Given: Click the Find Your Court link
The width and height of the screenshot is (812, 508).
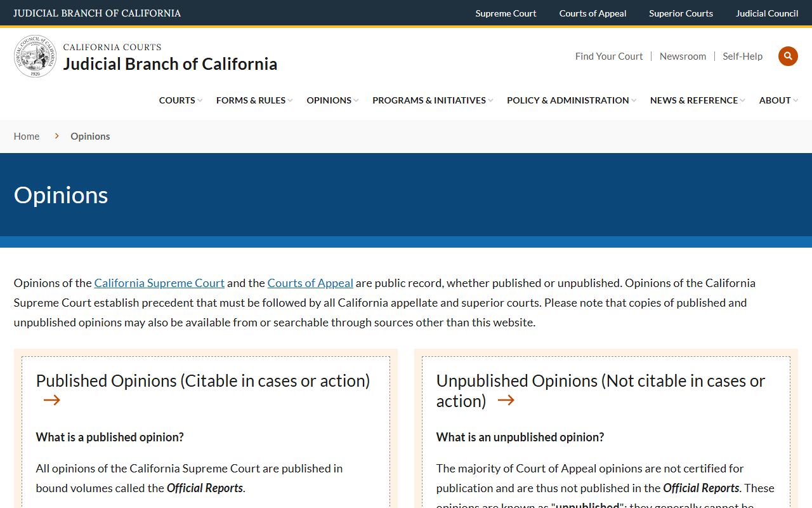Looking at the screenshot, I should pos(609,56).
